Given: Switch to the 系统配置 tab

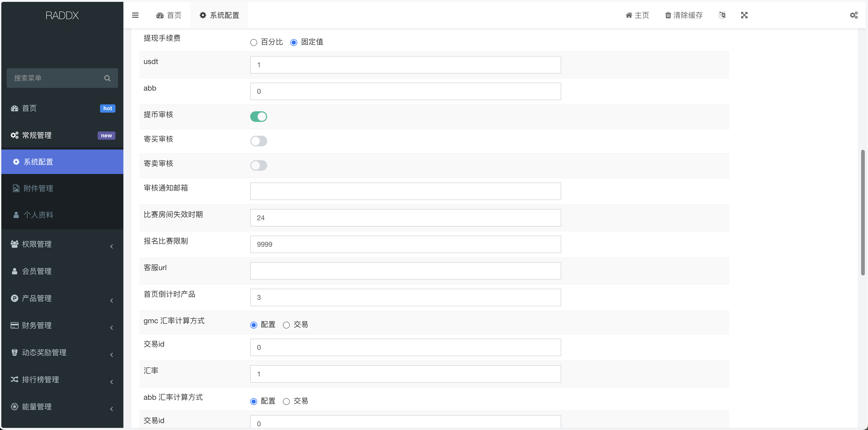Looking at the screenshot, I should [x=219, y=15].
